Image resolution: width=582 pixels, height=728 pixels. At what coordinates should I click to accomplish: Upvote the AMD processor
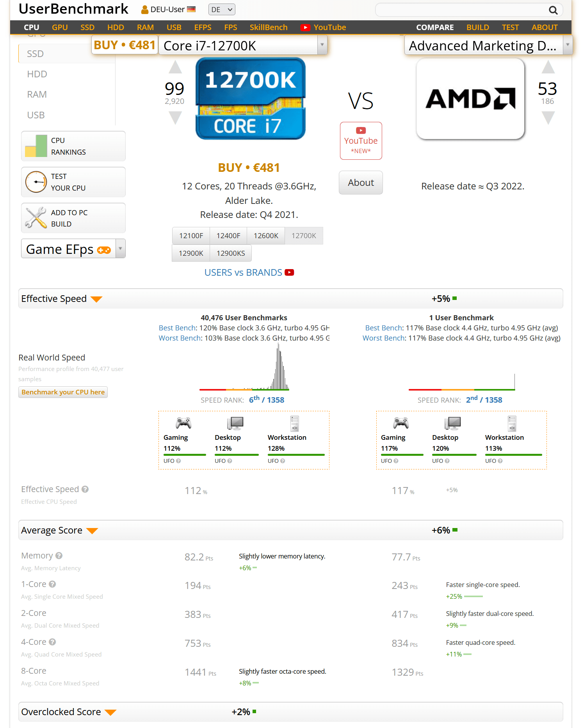coord(548,67)
